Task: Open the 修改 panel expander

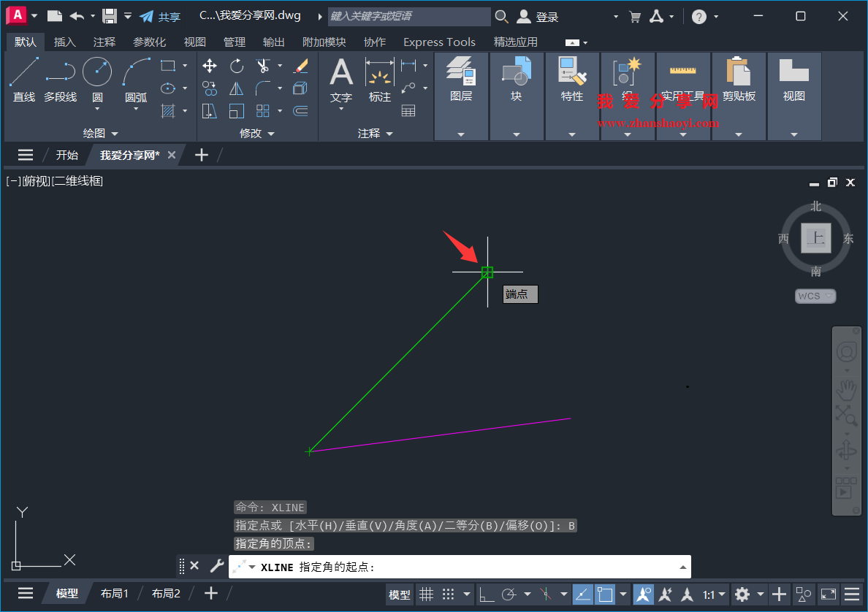Action: (258, 133)
